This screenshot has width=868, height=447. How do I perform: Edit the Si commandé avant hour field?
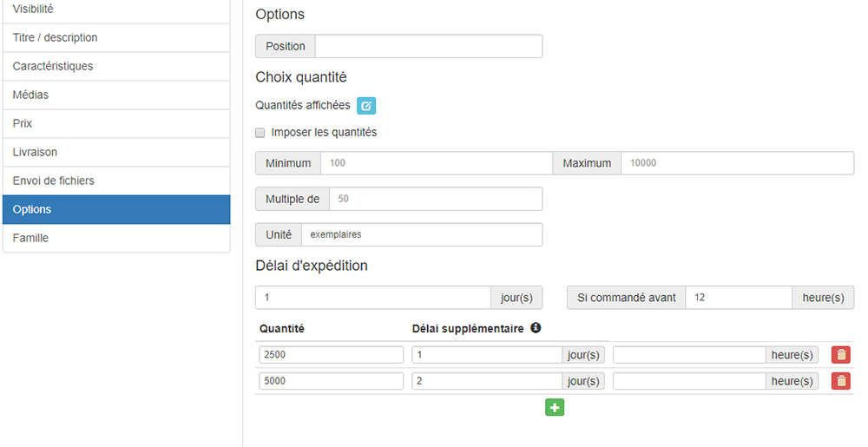[738, 298]
